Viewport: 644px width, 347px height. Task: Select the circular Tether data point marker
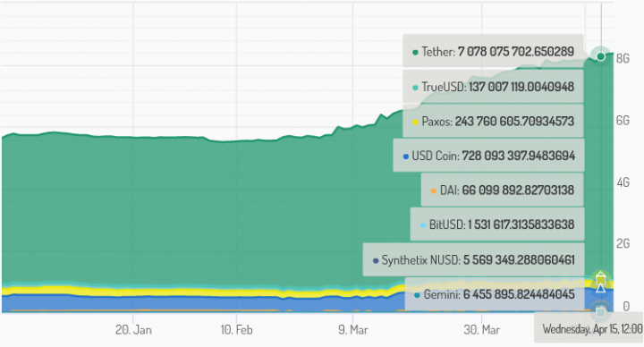(601, 56)
